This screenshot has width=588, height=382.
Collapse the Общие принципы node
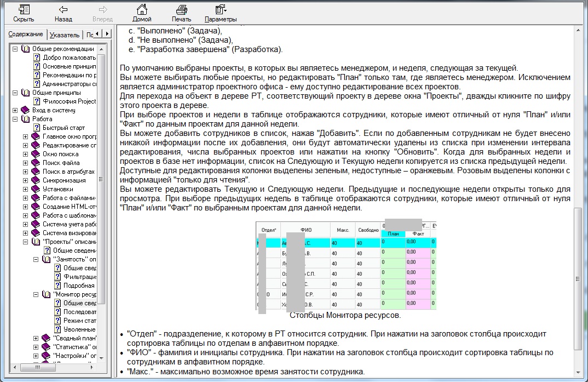click(x=15, y=93)
